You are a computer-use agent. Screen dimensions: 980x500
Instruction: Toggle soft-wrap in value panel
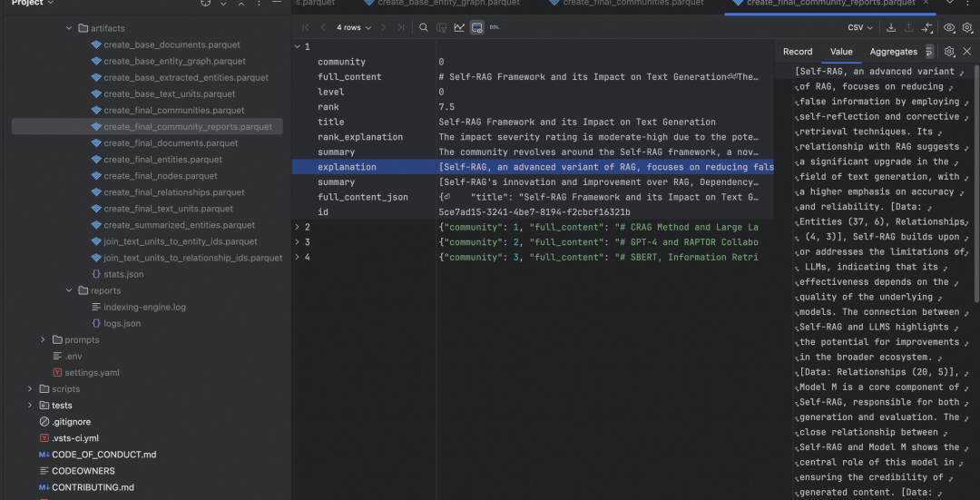coord(929,52)
